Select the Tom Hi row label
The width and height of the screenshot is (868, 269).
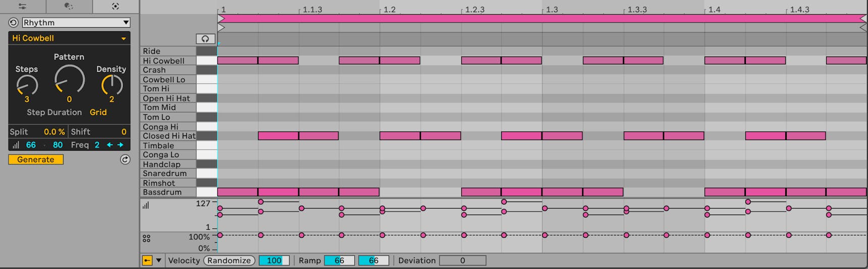[168, 89]
